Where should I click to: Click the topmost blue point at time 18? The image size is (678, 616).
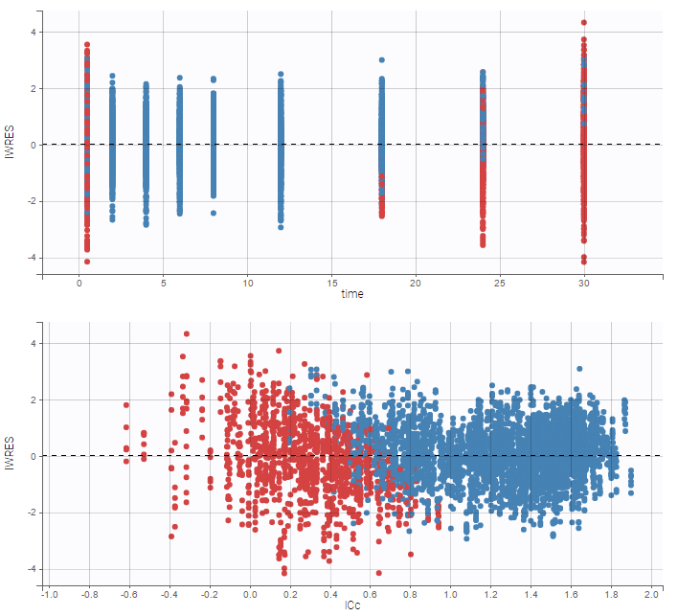(381, 60)
